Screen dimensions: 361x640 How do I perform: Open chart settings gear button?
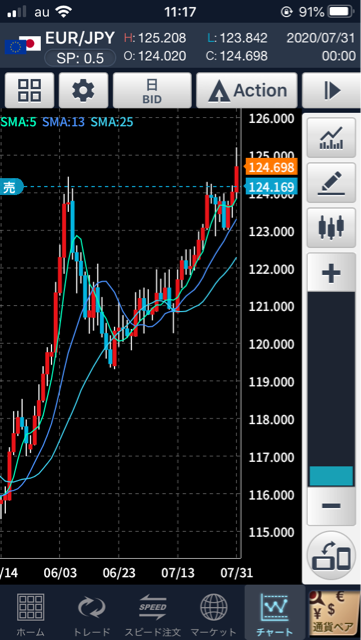pyautogui.click(x=83, y=90)
